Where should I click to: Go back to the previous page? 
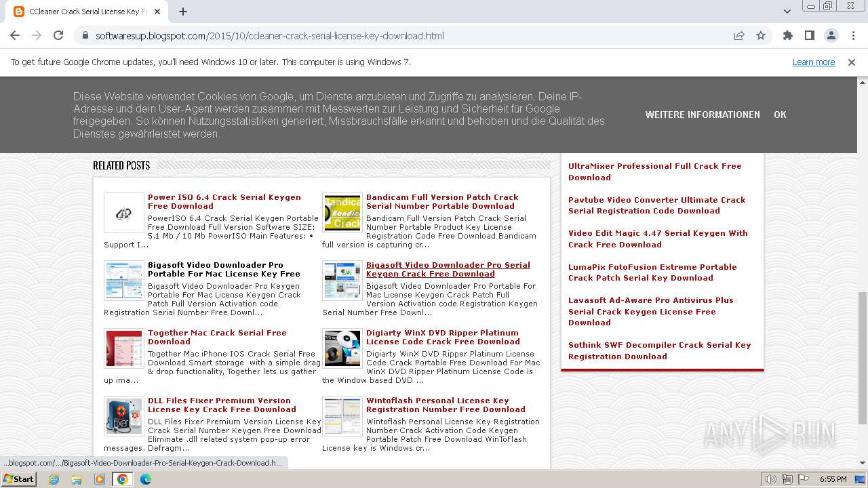tap(15, 35)
